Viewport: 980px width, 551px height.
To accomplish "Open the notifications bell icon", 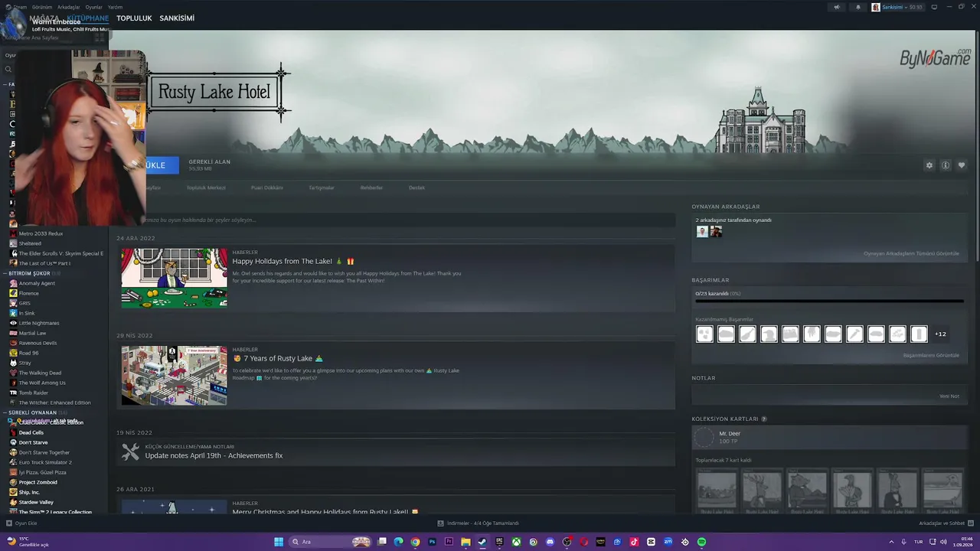I will pos(858,7).
